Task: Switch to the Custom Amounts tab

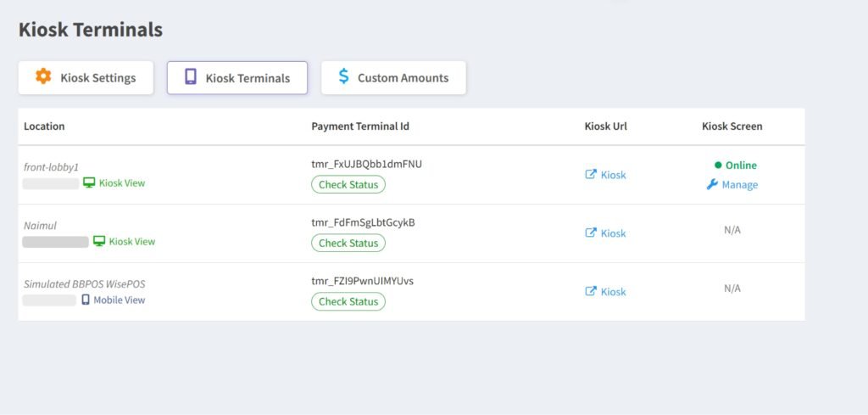Action: pyautogui.click(x=393, y=77)
